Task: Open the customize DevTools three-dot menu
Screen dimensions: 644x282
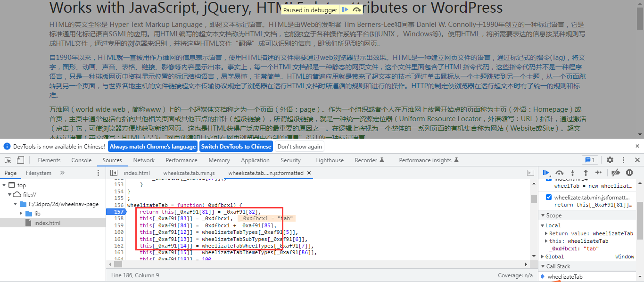Action: point(624,160)
